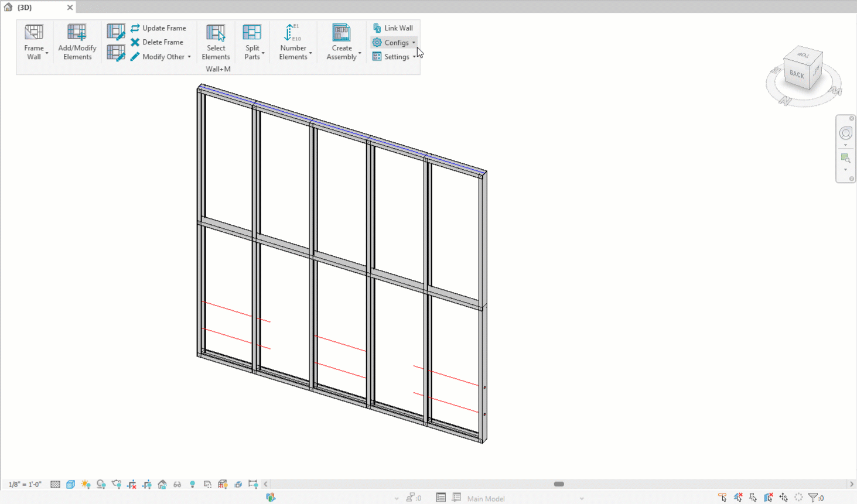Click the BACK face of the ViewCube
This screenshot has width=857, height=504.
pyautogui.click(x=797, y=74)
